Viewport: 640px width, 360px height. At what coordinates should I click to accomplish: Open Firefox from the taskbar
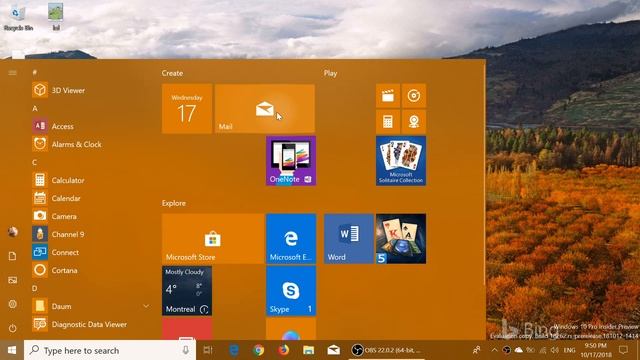(x=284, y=350)
